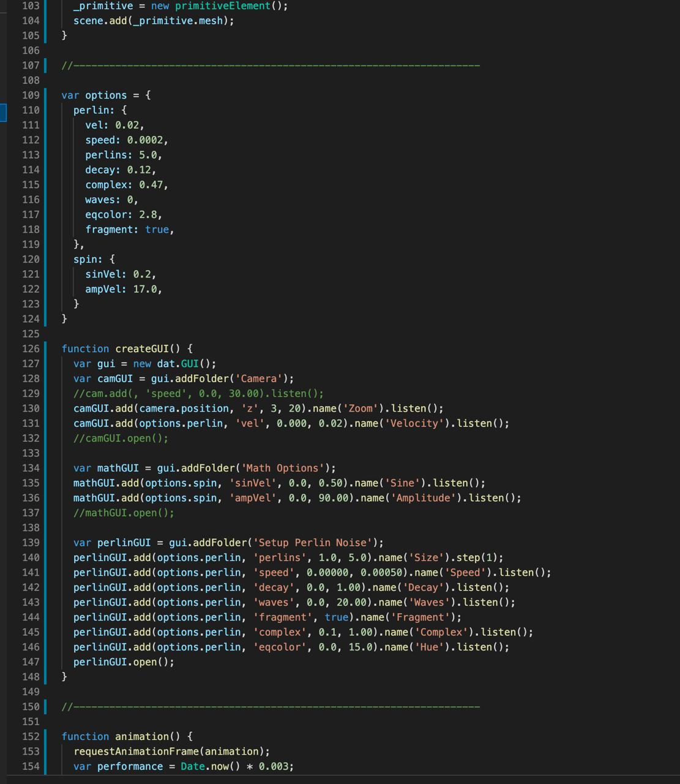Click the '//camGUI.open();' comment
680x784 pixels.
121,438
